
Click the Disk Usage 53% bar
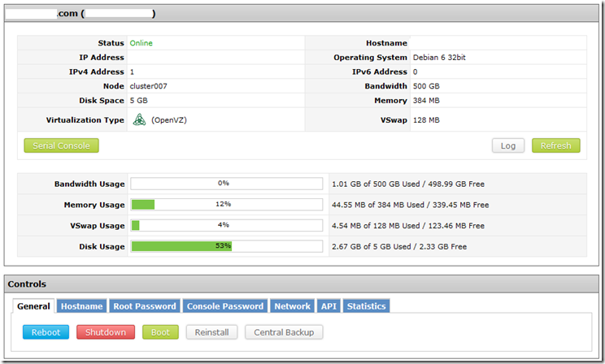[227, 246]
